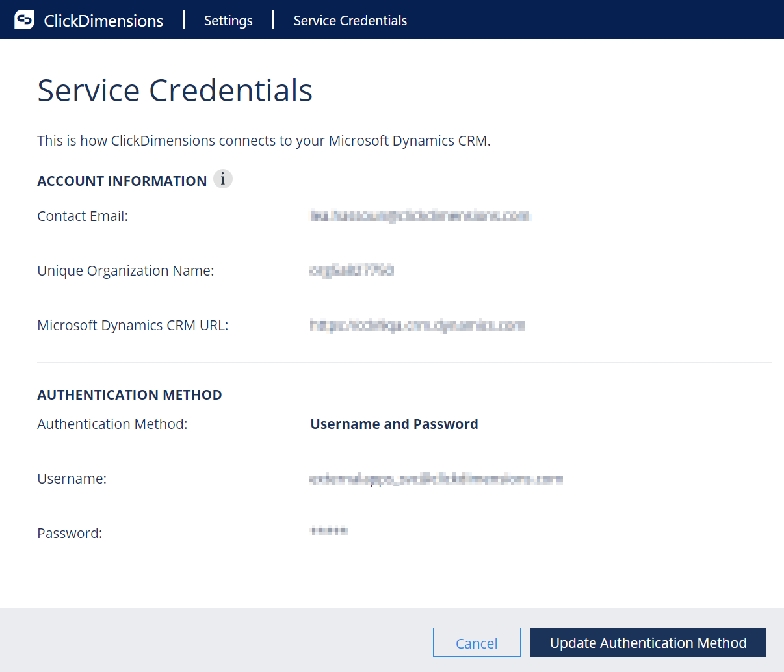
Task: Click the Microsoft Dynamics CRM URL label
Action: click(x=133, y=325)
